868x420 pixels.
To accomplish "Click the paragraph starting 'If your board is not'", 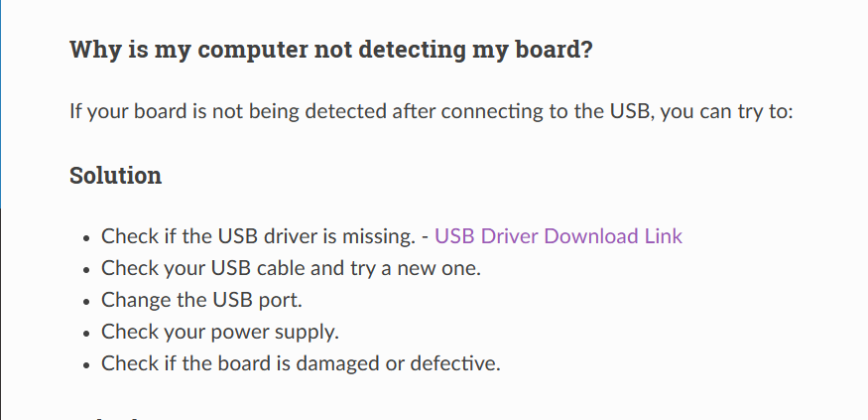I will 432,111.
